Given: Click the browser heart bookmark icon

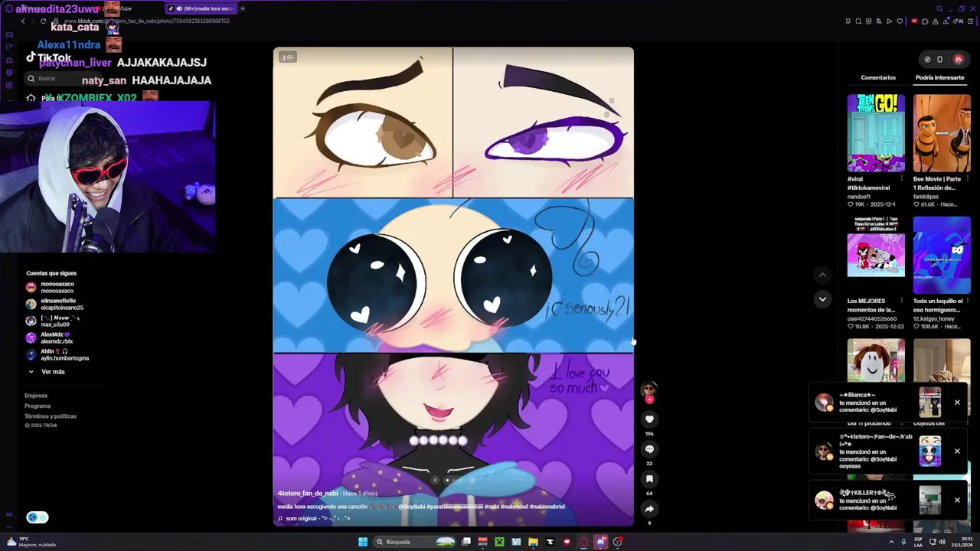Looking at the screenshot, I should (900, 21).
